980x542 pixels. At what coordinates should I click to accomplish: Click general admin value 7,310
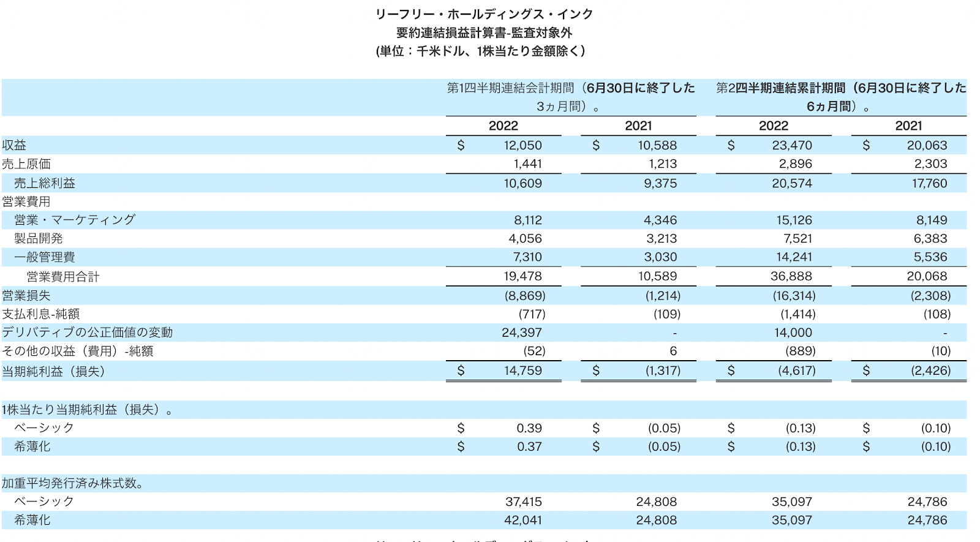click(528, 257)
